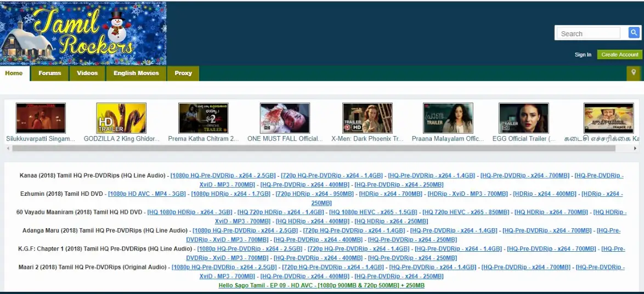Click the location pin icon in nav bar

tap(634, 73)
